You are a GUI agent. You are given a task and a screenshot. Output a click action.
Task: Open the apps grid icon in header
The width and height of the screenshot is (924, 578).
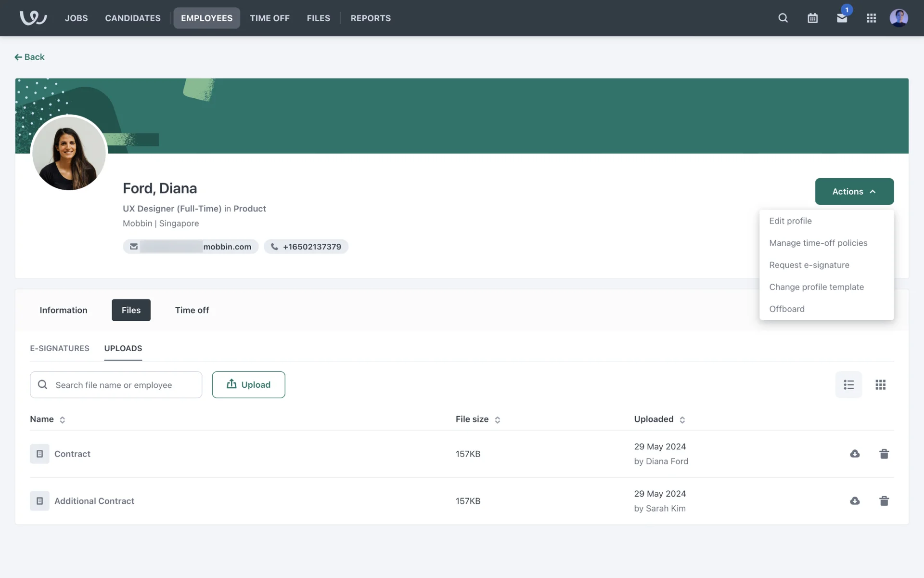pos(871,18)
